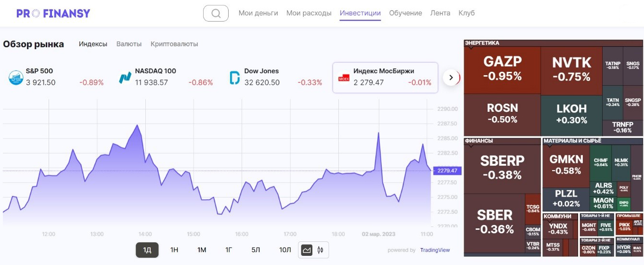Select the 1Д chart period
Screen dimensions: 644x265
pyautogui.click(x=147, y=250)
